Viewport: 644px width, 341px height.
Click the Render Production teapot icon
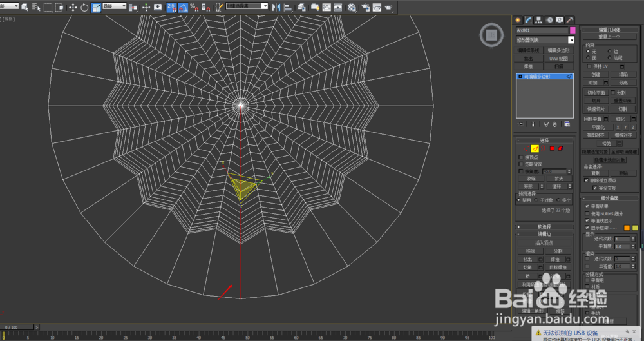pyautogui.click(x=388, y=7)
